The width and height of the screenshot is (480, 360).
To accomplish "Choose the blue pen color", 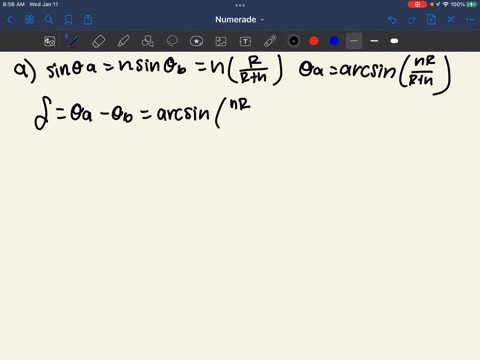I will click(x=334, y=41).
